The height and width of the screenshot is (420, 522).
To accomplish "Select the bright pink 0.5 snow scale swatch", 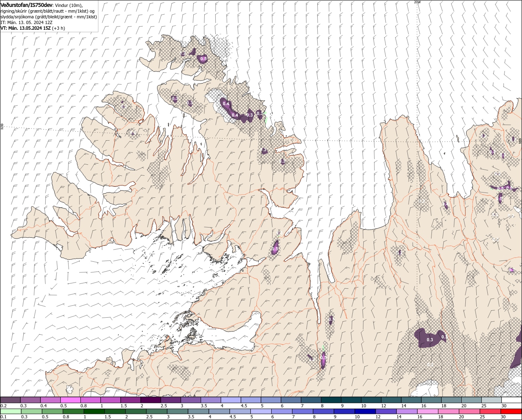I will 70,400.
